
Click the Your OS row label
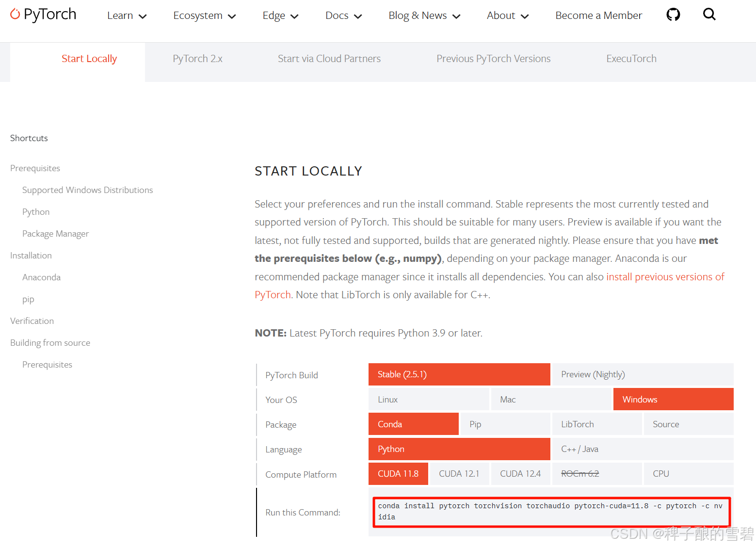281,400
